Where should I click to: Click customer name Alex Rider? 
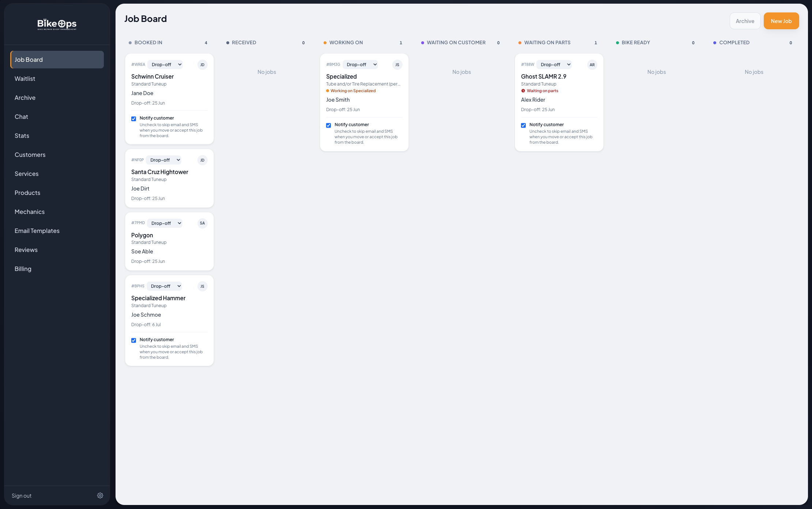click(x=533, y=100)
